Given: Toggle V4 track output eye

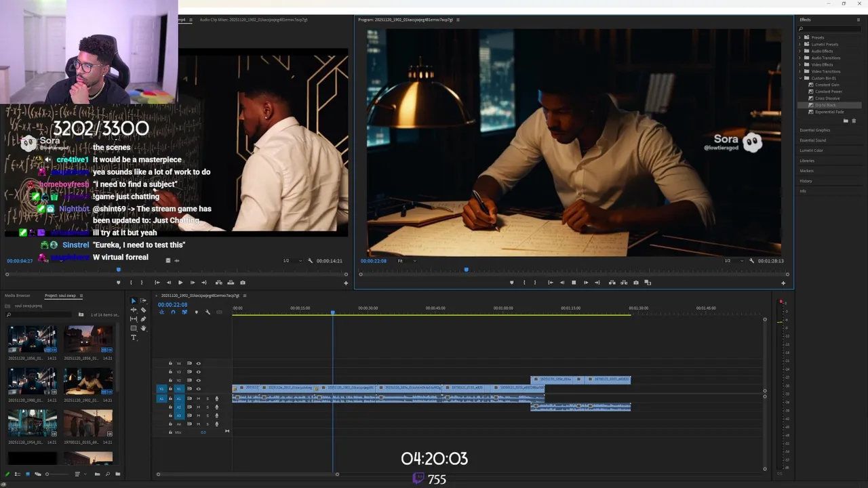Looking at the screenshot, I should [199, 363].
